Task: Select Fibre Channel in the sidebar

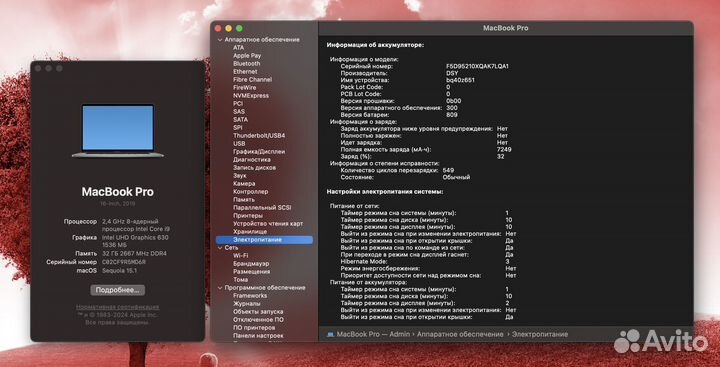Action: 253,79
